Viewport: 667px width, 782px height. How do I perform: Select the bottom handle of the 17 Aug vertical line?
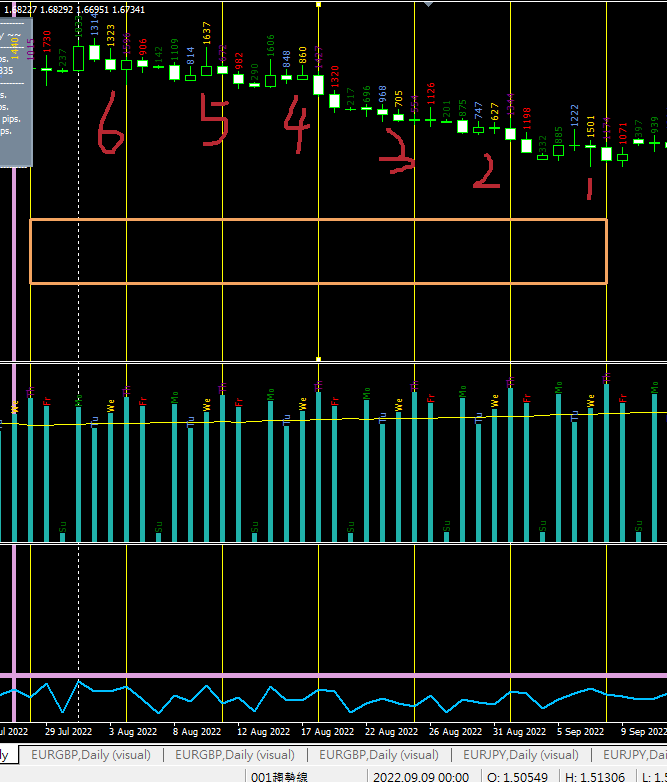coord(318,359)
